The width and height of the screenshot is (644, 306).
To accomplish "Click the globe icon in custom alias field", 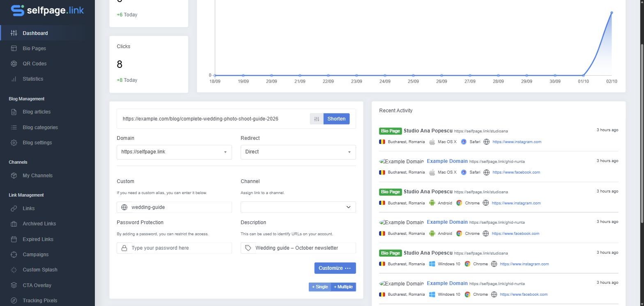I will [x=124, y=207].
